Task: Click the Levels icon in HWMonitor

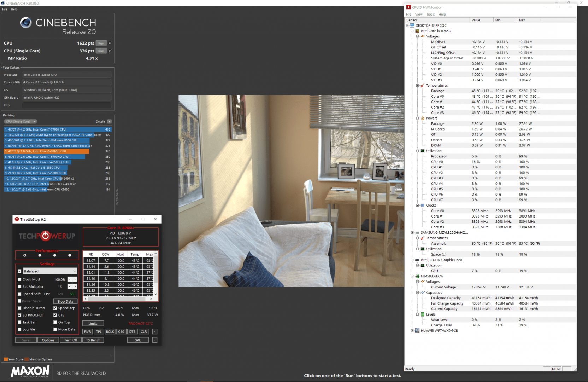Action: (x=422, y=314)
